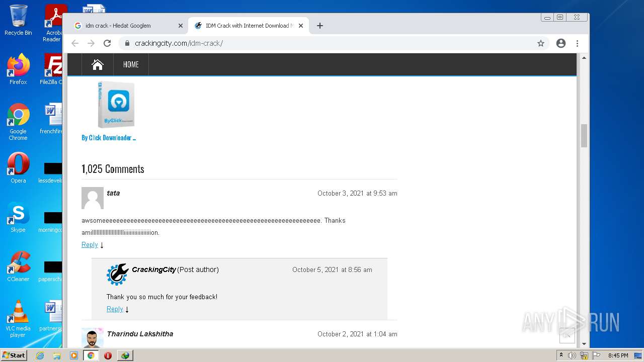
Task: Open the HOME menu item
Action: point(131,64)
